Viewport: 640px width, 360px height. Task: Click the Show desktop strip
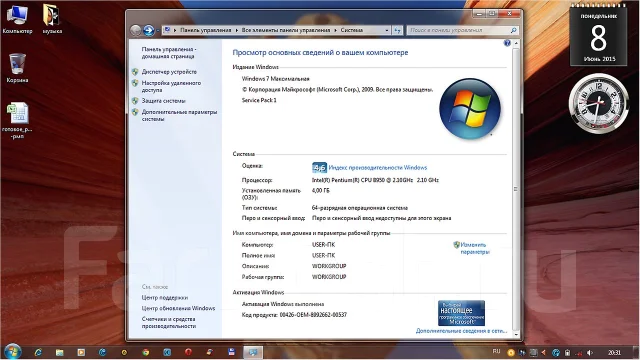636,352
